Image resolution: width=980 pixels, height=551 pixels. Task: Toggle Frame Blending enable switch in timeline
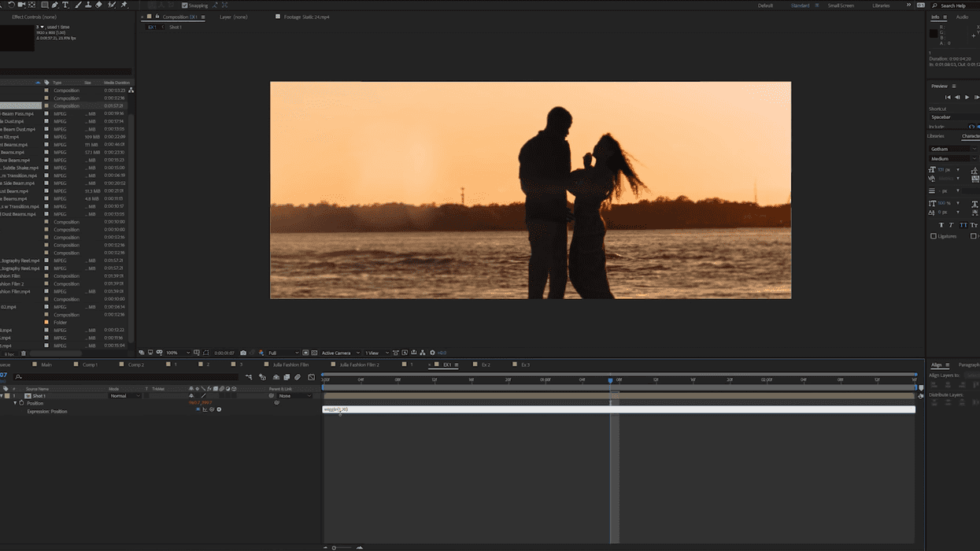coord(287,377)
